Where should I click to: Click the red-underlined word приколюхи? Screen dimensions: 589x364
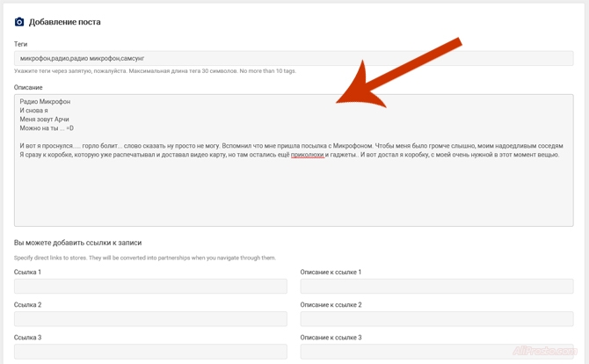click(x=307, y=155)
